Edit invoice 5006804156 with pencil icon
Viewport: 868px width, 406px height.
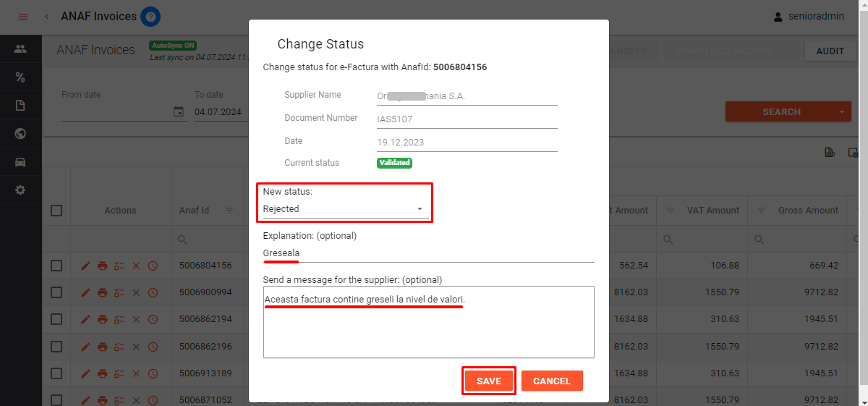(86, 266)
